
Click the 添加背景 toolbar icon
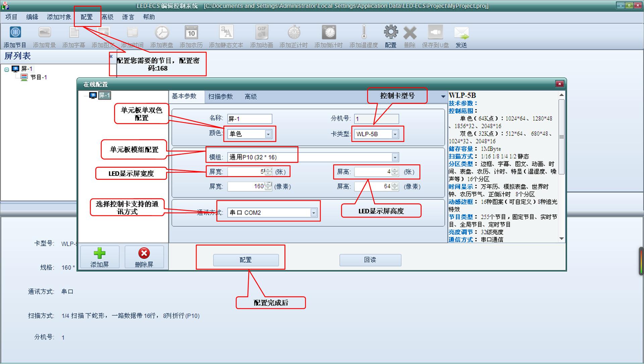45,33
